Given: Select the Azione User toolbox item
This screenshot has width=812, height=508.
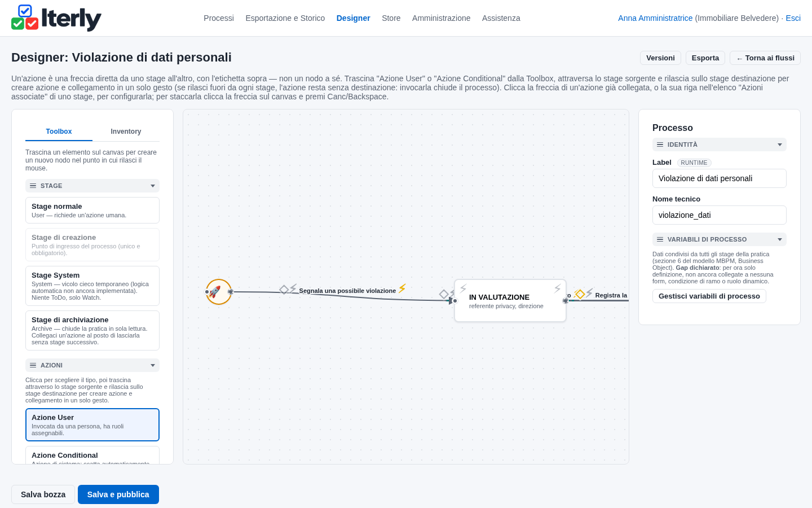Looking at the screenshot, I should [x=92, y=425].
